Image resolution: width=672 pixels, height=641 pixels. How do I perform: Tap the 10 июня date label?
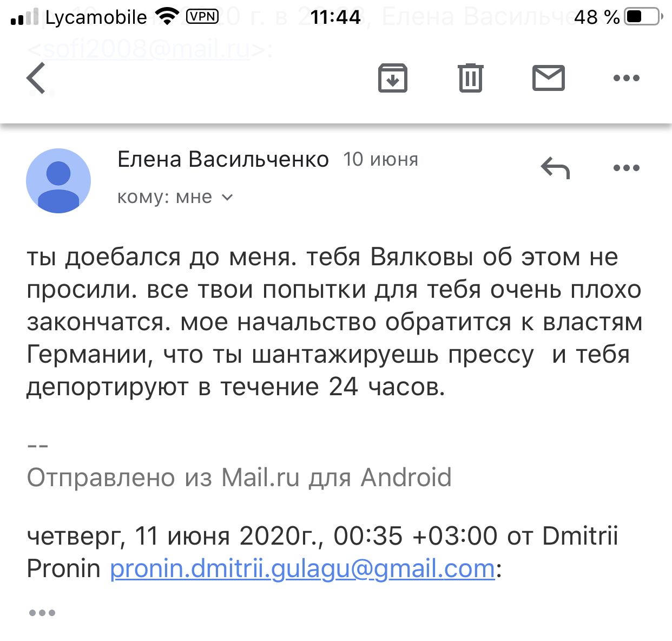coord(380,159)
